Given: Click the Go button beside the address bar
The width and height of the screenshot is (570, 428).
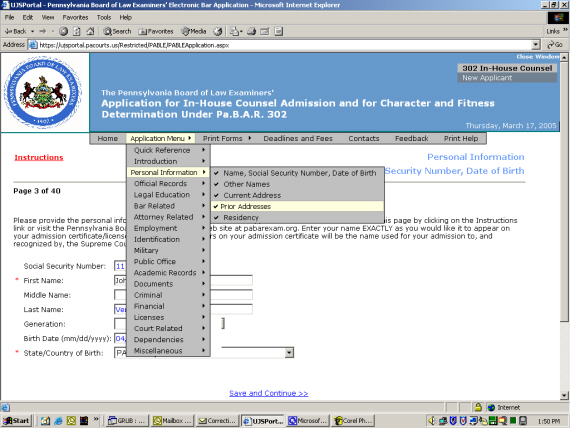Looking at the screenshot, I should 555,45.
